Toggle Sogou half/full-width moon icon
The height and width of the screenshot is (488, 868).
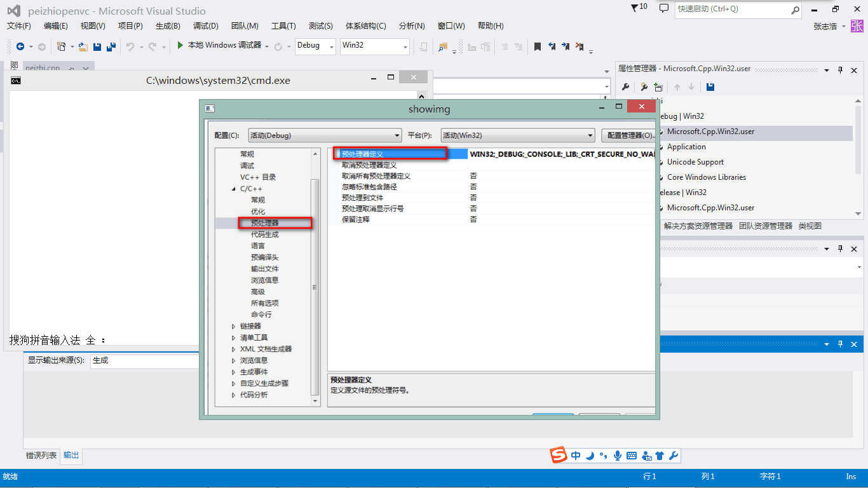tap(590, 456)
